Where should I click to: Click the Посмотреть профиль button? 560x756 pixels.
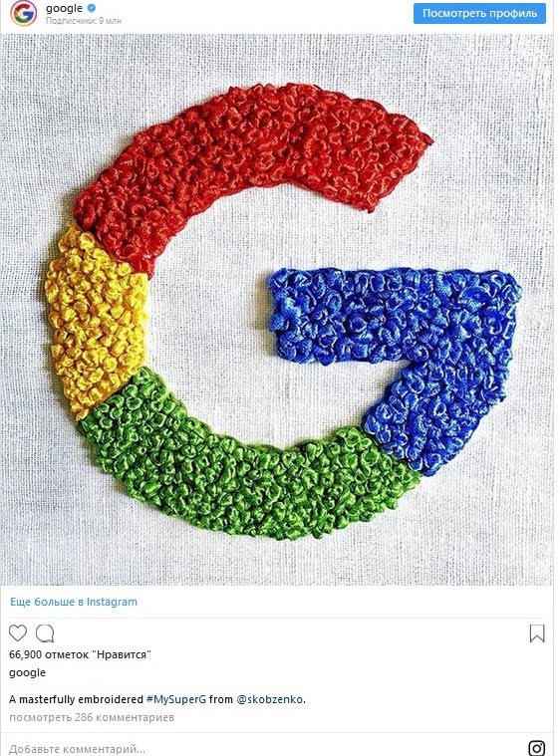479,14
